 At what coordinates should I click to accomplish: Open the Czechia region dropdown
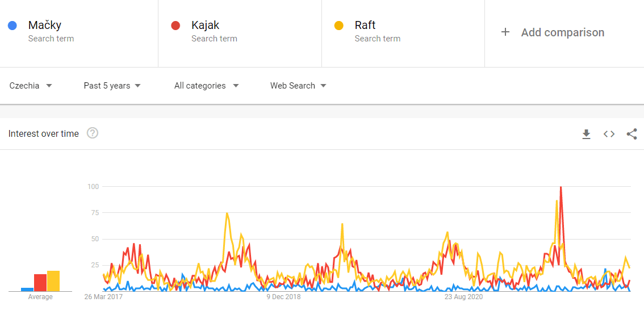pyautogui.click(x=31, y=86)
